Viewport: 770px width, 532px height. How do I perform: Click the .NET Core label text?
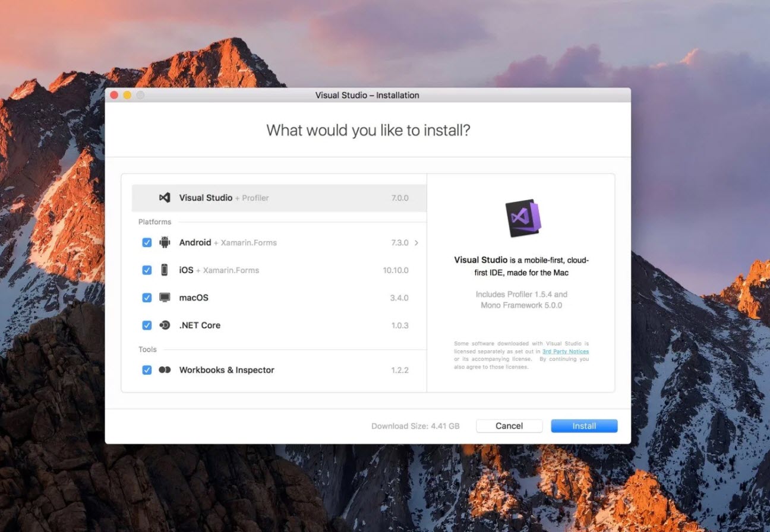[200, 325]
